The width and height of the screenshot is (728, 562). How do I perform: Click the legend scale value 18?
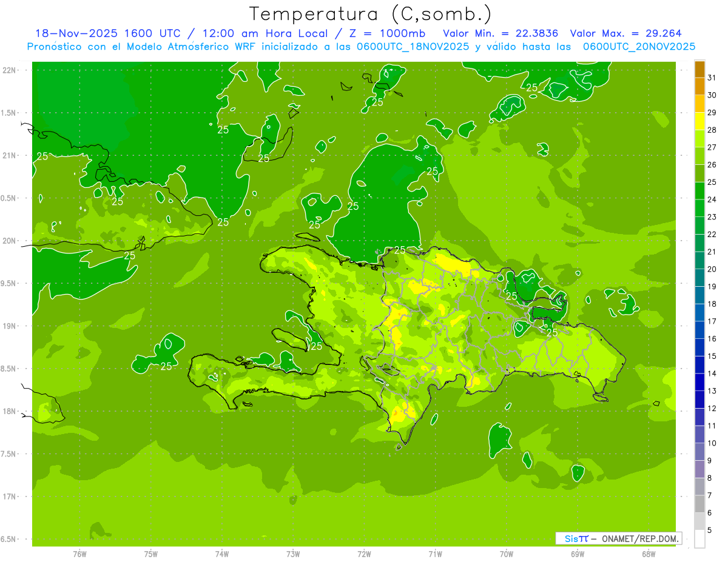point(712,304)
